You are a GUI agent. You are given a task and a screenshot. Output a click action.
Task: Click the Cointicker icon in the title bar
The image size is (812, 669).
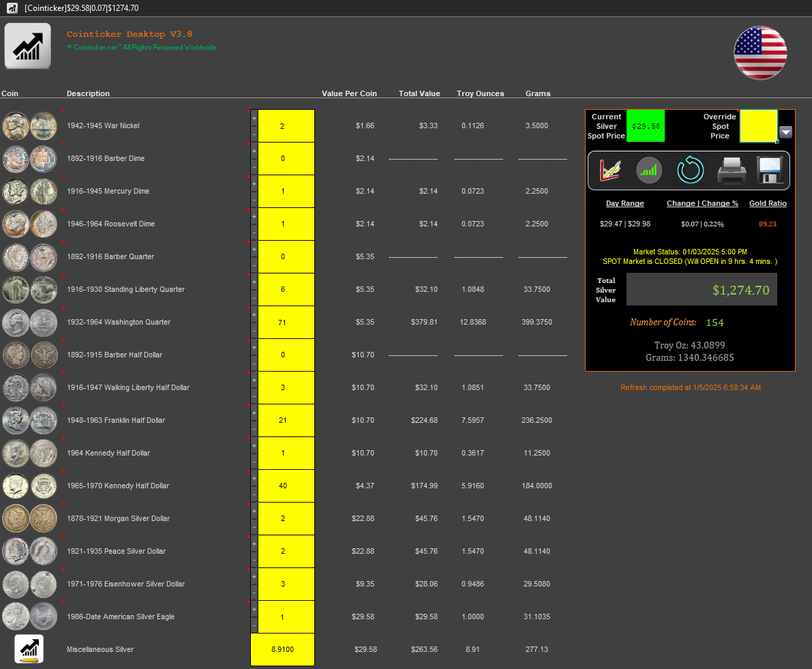(x=12, y=8)
